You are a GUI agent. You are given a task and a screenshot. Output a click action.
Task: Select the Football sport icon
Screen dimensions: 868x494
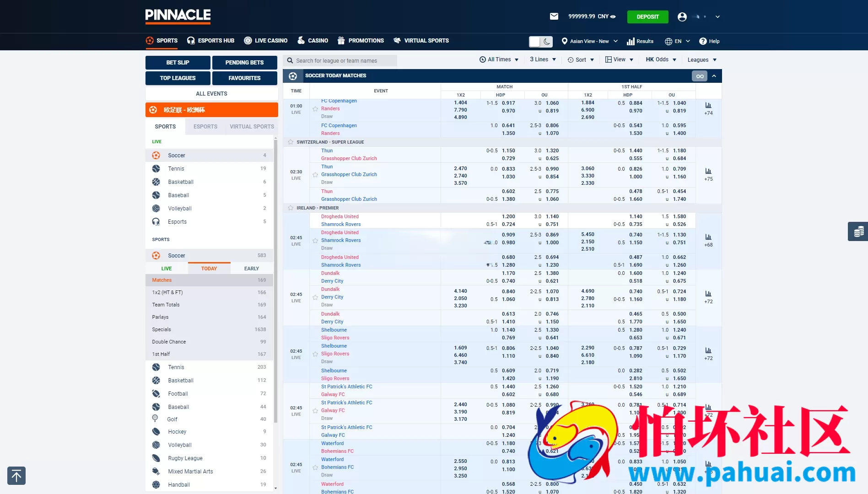pyautogui.click(x=156, y=394)
